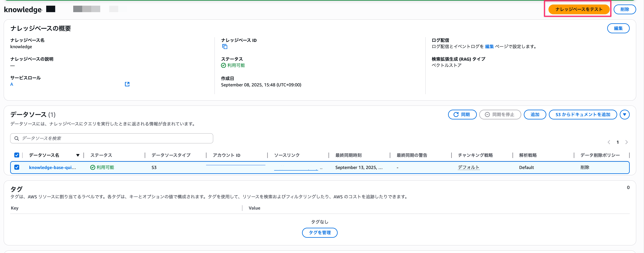Click the 最終同期の警告 column header
644x253 pixels.
412,155
